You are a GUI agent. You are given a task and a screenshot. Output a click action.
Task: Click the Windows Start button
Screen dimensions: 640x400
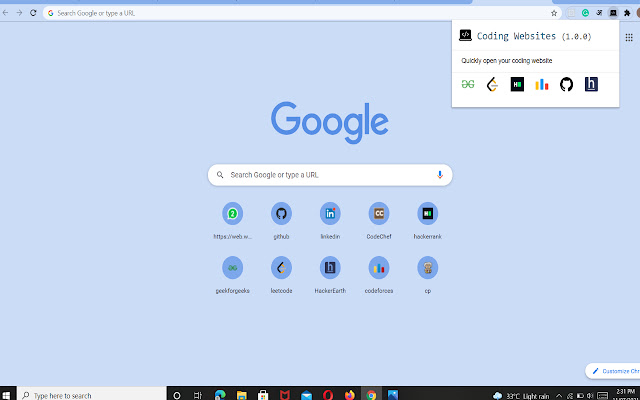(x=6, y=395)
